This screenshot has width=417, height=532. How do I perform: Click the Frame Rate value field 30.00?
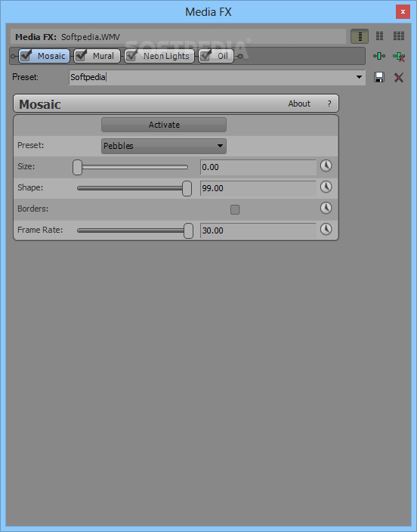pyautogui.click(x=258, y=230)
